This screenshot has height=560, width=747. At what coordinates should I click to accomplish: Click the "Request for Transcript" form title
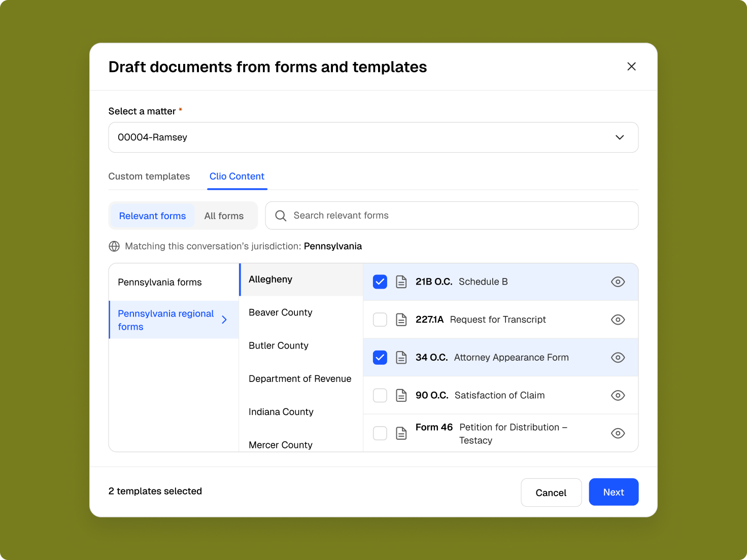coord(498,320)
